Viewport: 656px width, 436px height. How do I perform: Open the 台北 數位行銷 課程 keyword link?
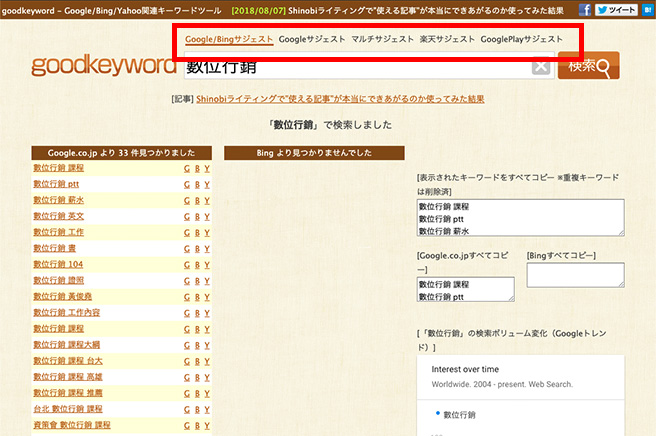(68, 409)
